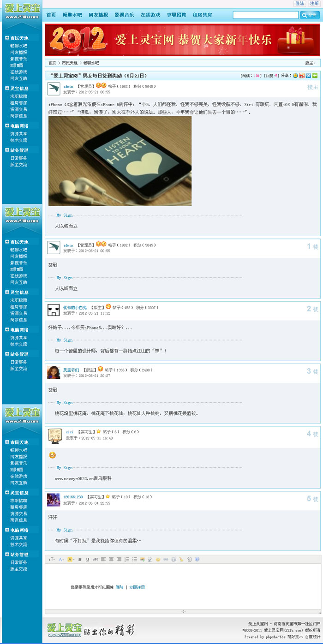Share post to Sina Weibo icon
Viewport: 323px width, 644px height.
[302, 76]
